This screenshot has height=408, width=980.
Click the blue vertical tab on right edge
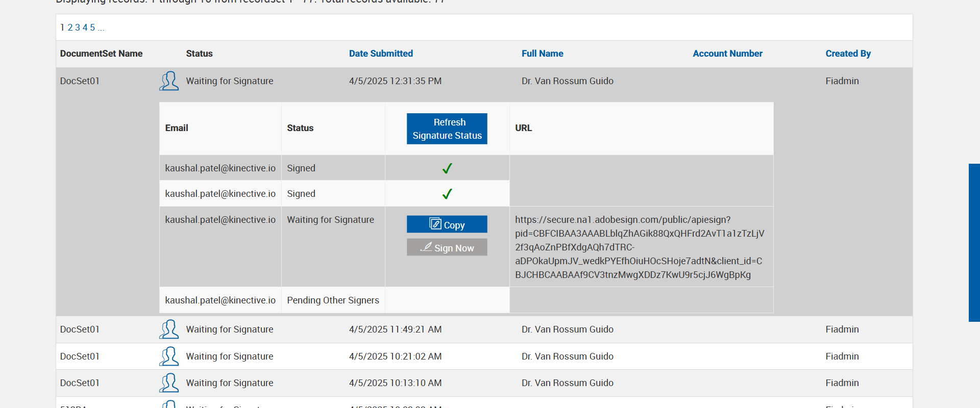tap(974, 243)
